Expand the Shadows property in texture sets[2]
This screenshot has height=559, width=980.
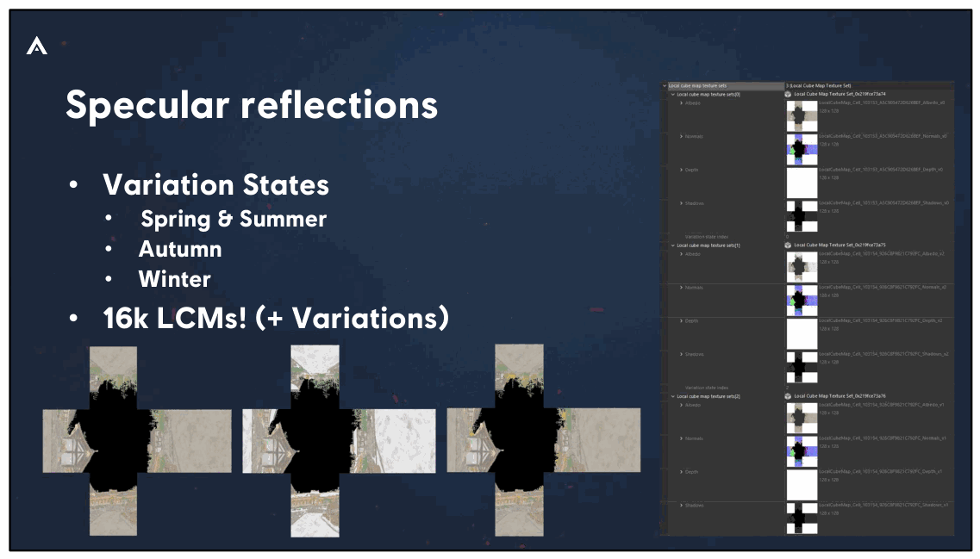[681, 506]
